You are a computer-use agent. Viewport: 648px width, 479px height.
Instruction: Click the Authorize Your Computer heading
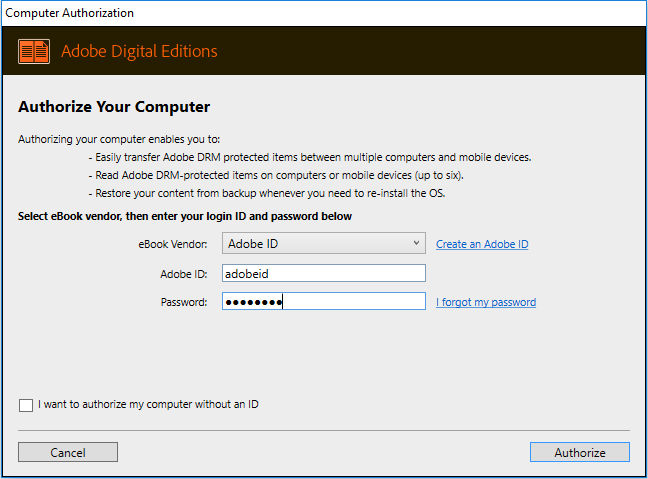(114, 107)
